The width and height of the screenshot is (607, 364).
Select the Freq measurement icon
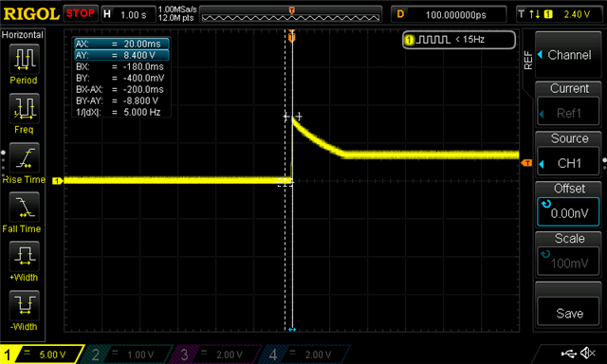24,108
